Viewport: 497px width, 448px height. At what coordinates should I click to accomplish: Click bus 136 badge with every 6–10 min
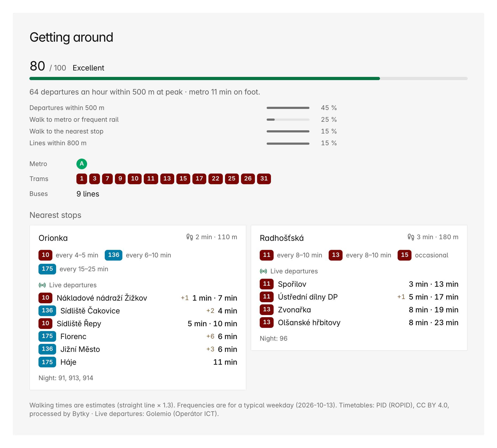pyautogui.click(x=114, y=255)
